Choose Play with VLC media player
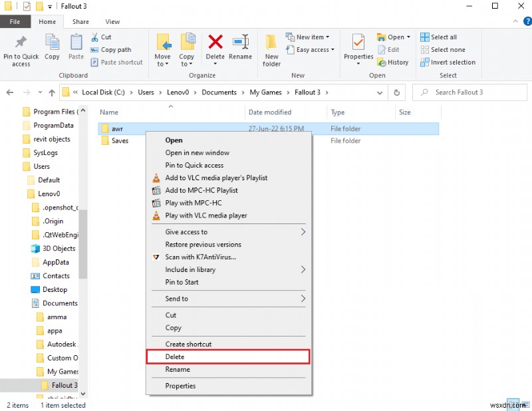The height and width of the screenshot is (411, 532). 228,215
